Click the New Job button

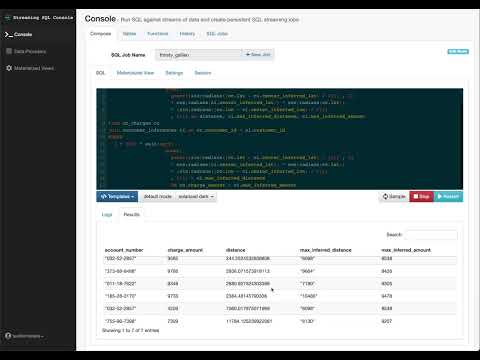258,54
